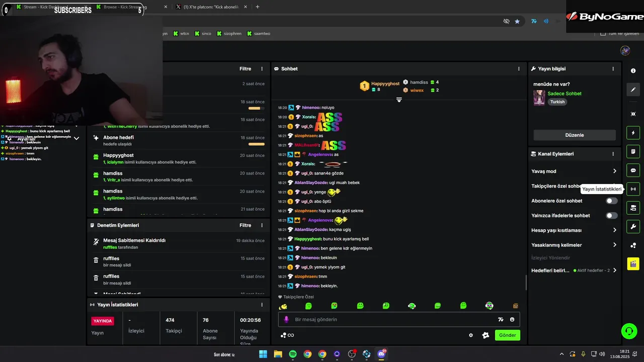Open a new browser tab

[x=258, y=7]
